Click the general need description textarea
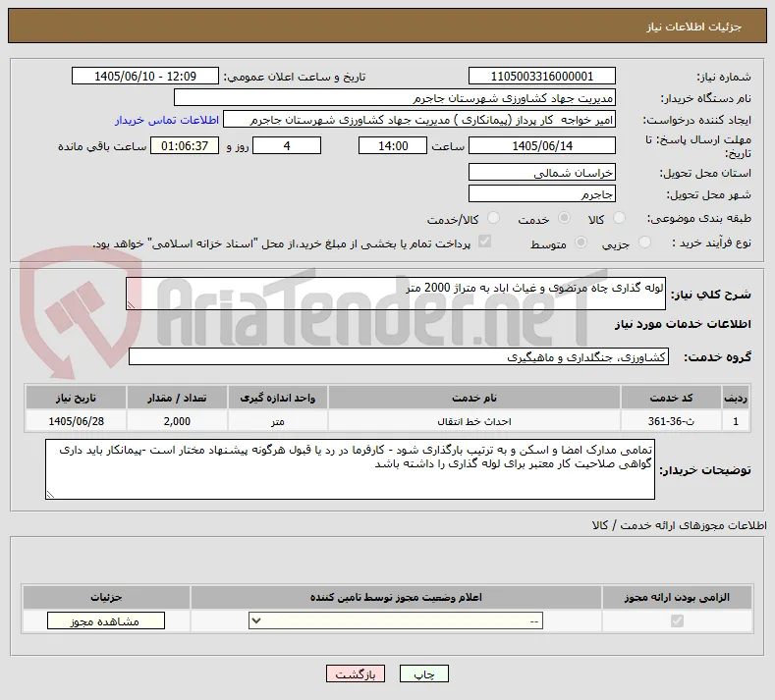The image size is (775, 700). tap(396, 294)
